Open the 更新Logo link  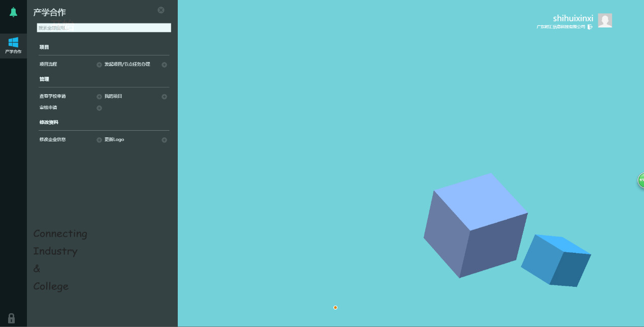tap(114, 140)
